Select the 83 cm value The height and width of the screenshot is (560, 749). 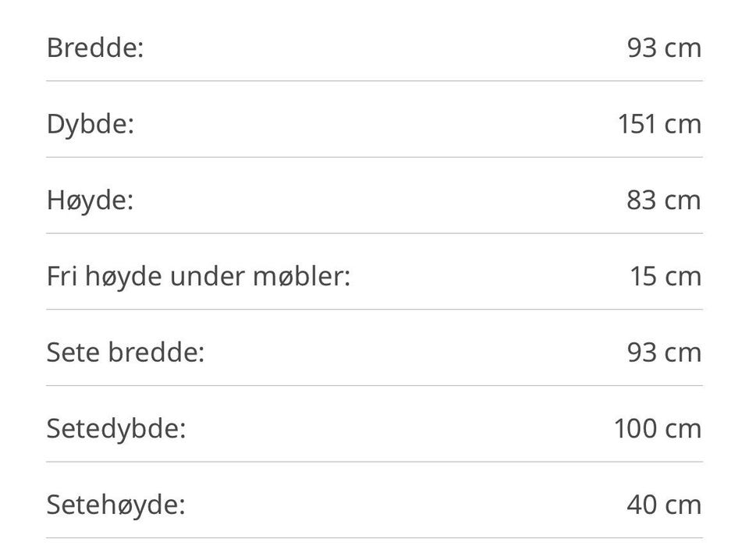[x=664, y=200]
